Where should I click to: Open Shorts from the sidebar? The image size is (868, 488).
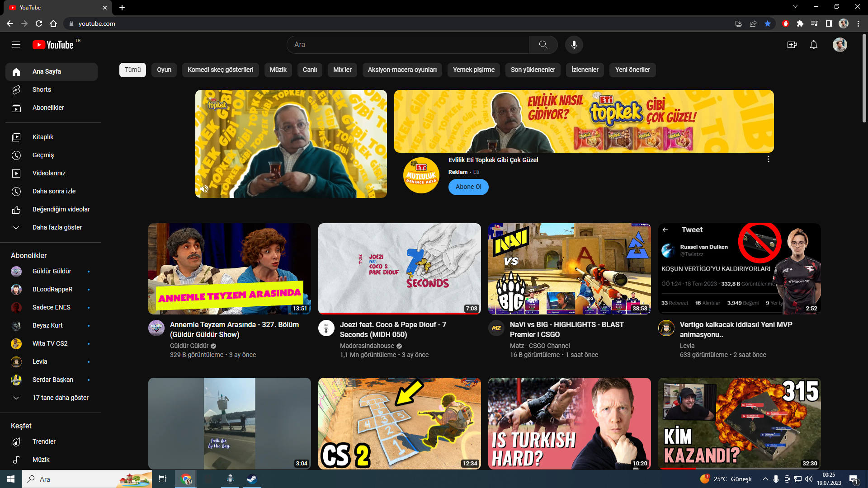42,89
